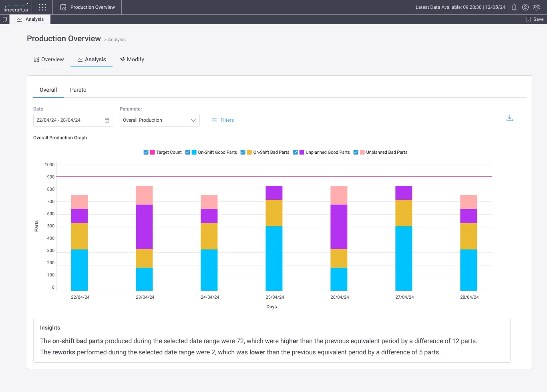This screenshot has height=392, width=547.
Task: Open the date range calendar icon
Action: tap(107, 120)
